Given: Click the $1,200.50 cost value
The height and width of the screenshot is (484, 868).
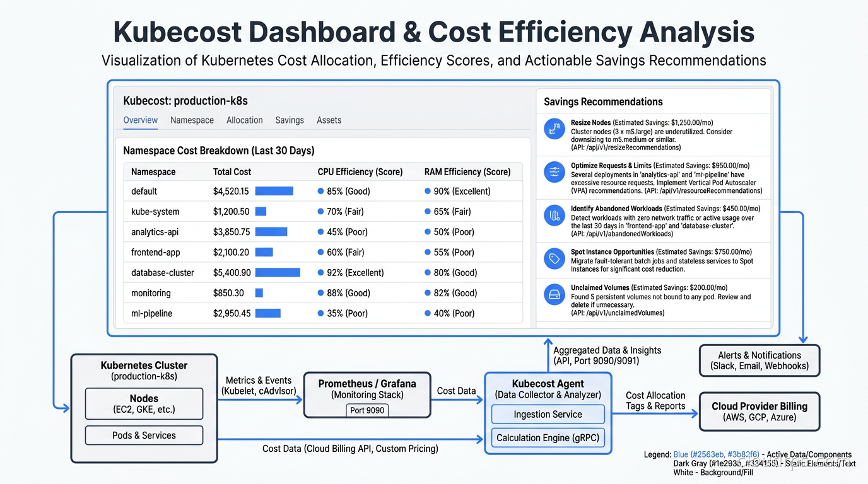Looking at the screenshot, I should point(231,212).
